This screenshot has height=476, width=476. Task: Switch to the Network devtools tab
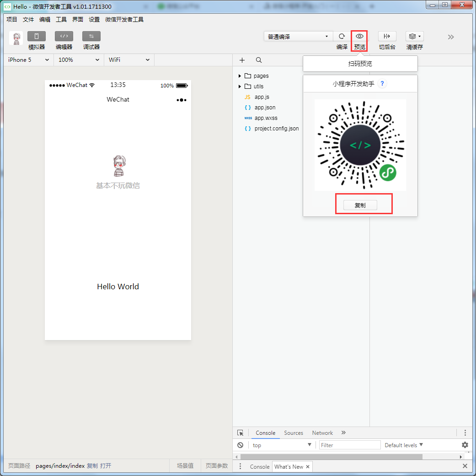[322, 433]
